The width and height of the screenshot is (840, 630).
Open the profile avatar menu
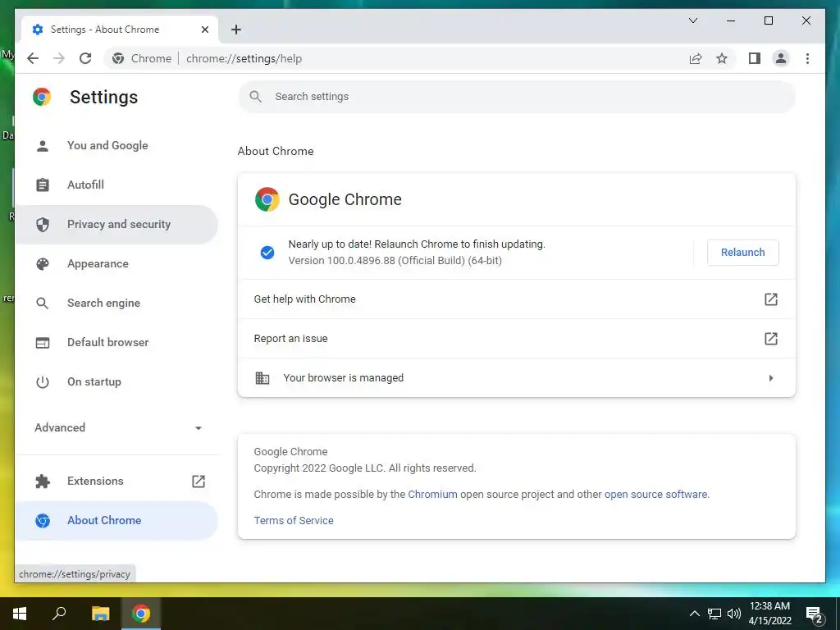click(781, 58)
